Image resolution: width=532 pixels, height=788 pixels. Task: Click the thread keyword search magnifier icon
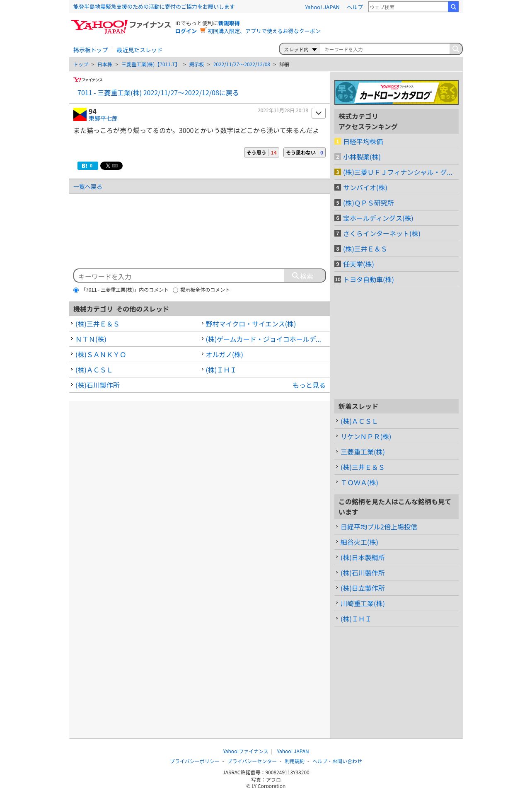click(x=455, y=49)
